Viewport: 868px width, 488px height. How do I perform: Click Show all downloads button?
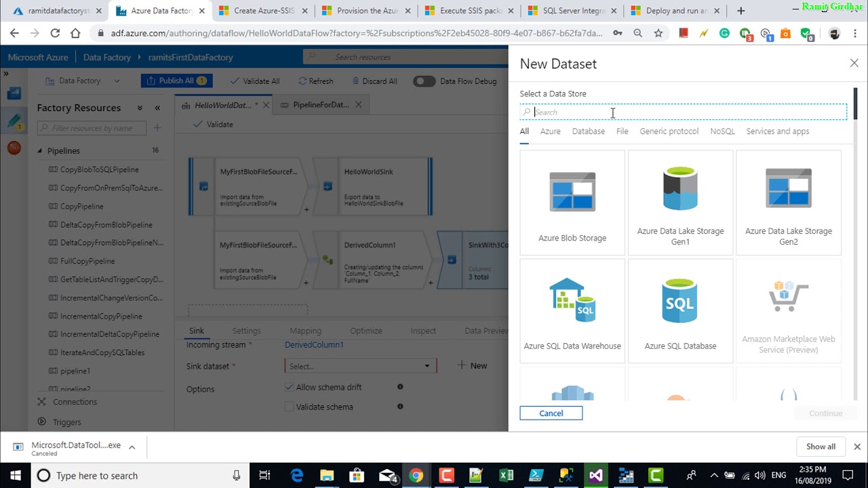click(821, 447)
